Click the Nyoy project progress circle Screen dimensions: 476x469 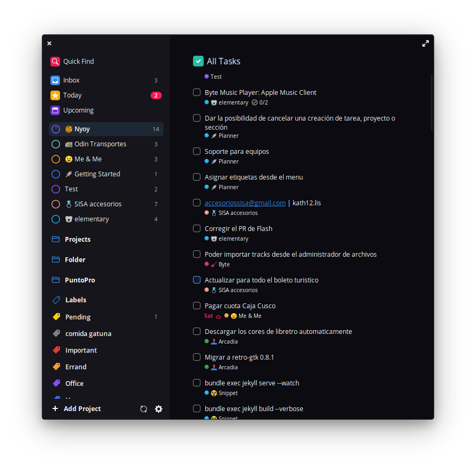pos(56,129)
